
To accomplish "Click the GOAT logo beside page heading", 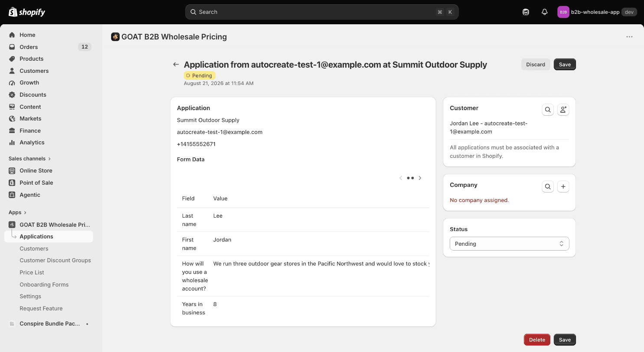I will coord(115,37).
